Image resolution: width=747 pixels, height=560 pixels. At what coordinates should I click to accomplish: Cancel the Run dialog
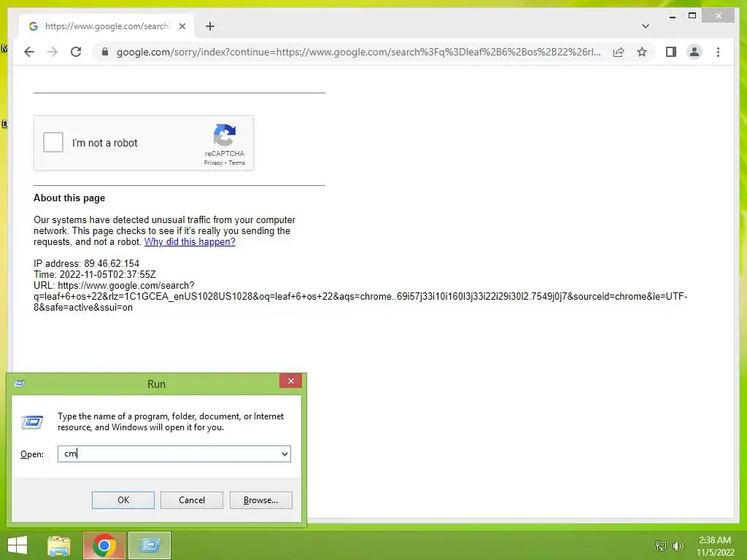click(x=192, y=500)
